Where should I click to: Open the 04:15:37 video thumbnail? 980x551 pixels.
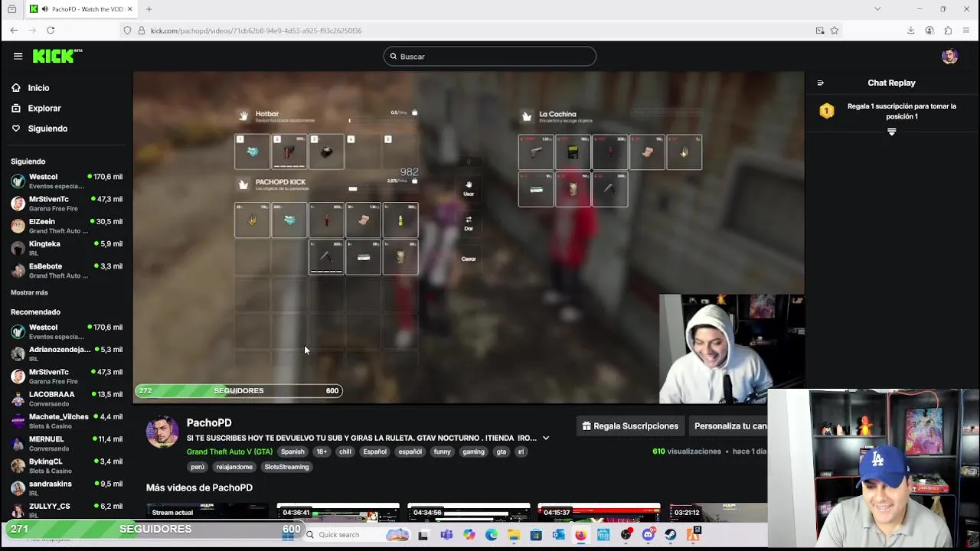(x=599, y=511)
